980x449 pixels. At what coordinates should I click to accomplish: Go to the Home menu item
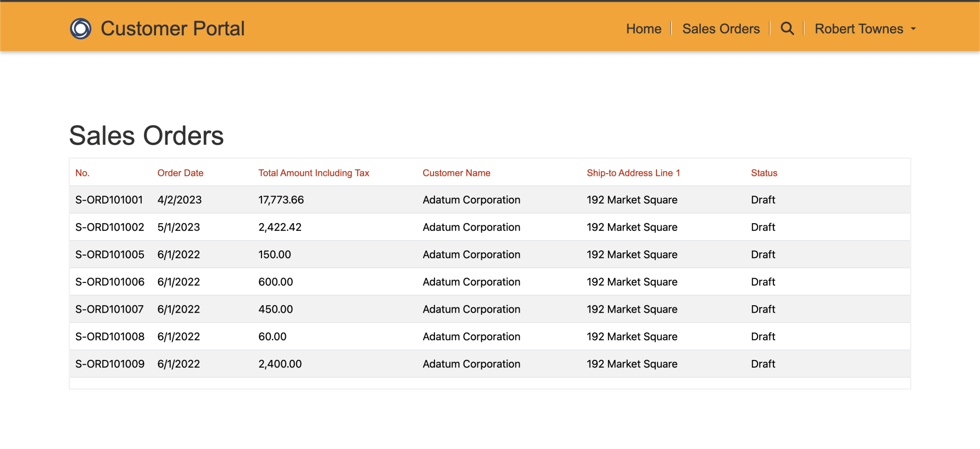tap(644, 28)
